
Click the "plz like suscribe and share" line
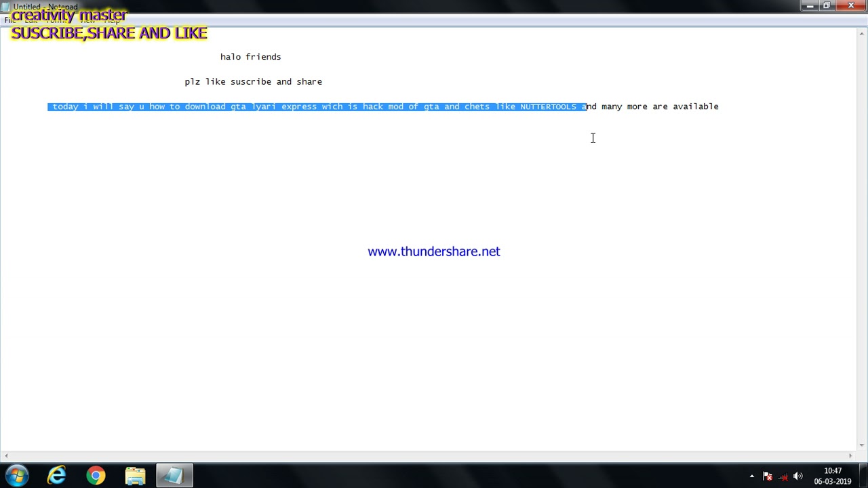[x=254, y=82]
